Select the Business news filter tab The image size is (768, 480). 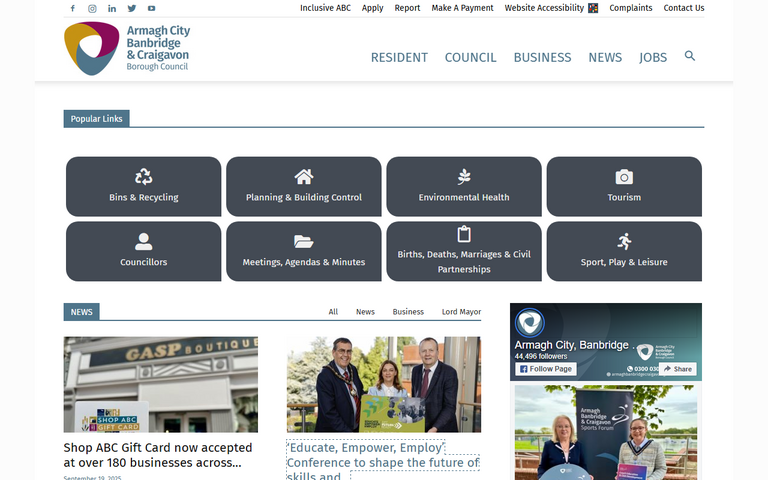(408, 312)
